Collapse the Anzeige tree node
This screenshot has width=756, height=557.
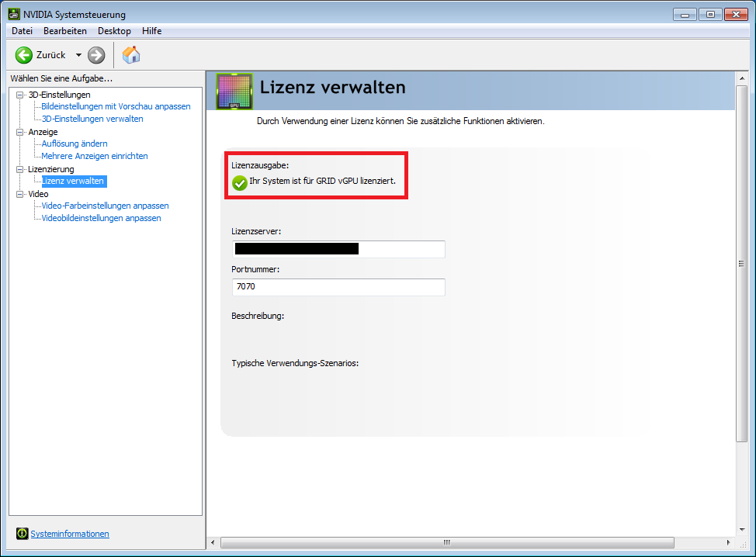pyautogui.click(x=20, y=132)
